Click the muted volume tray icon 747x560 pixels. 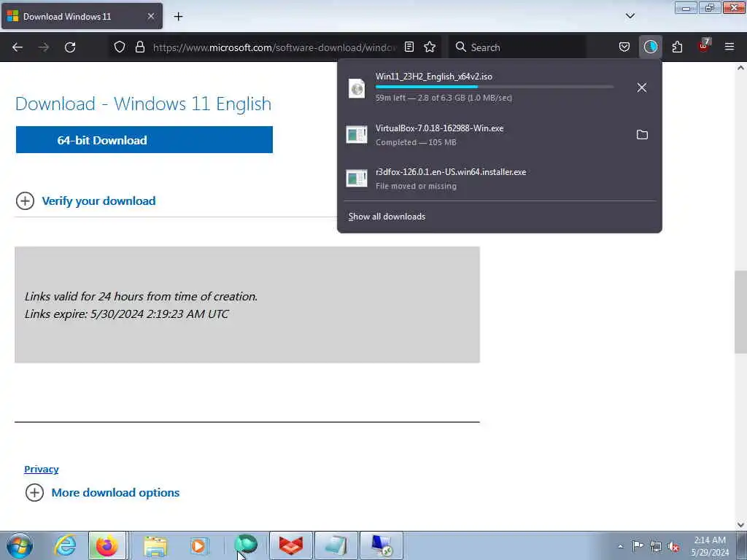click(673, 546)
